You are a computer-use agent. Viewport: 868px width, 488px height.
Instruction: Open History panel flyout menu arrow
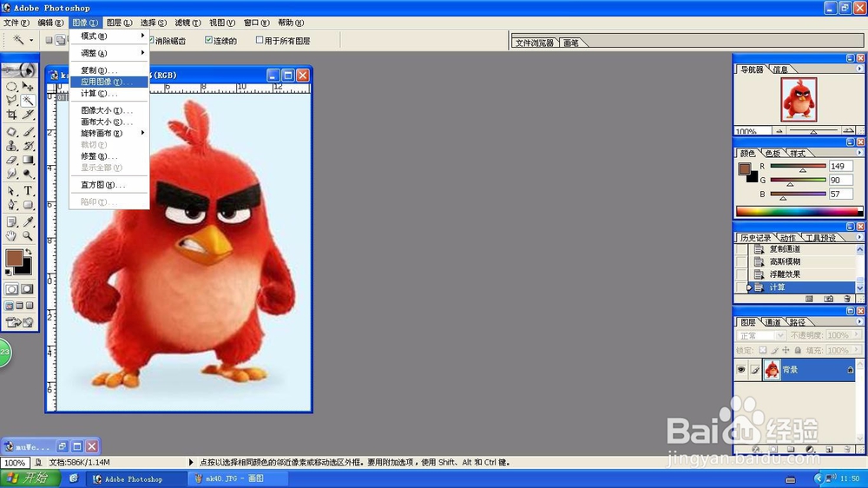pyautogui.click(x=859, y=237)
